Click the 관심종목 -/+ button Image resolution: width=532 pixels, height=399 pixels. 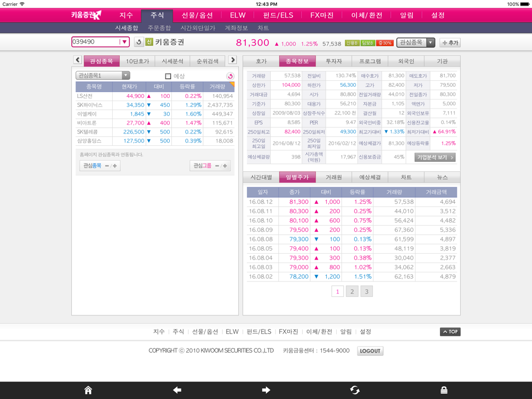[100, 165]
